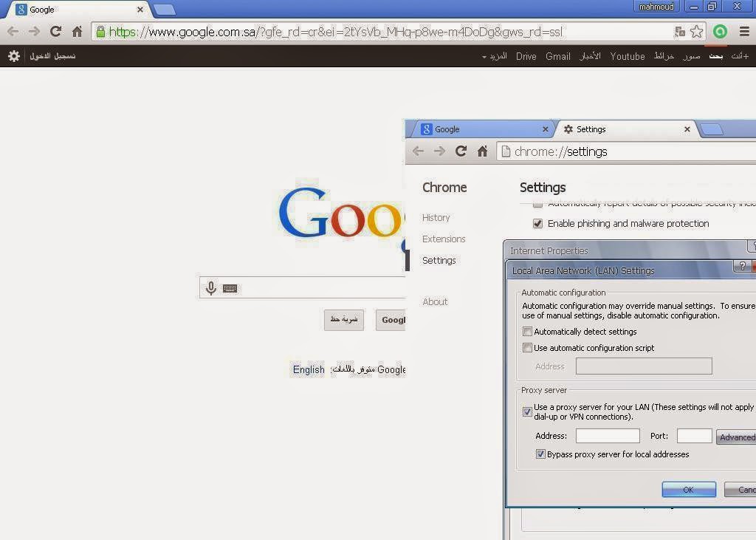756x540 pixels.
Task: Open Drive link on Google bar
Action: coord(526,56)
